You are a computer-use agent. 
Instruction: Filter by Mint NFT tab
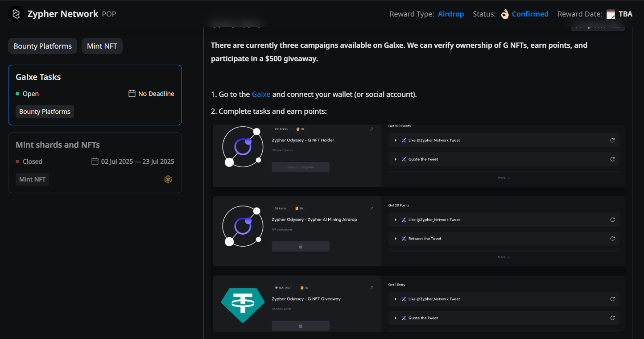[102, 46]
